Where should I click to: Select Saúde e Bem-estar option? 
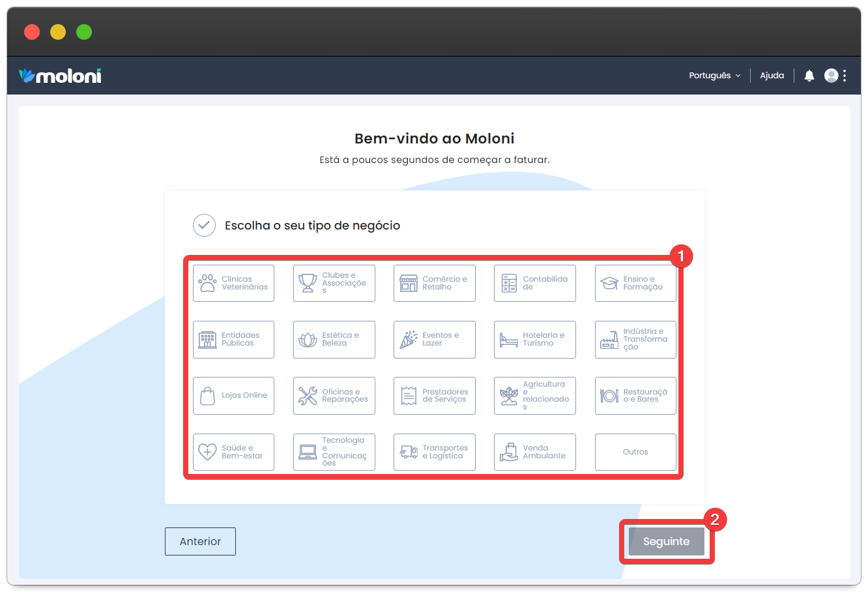point(233,452)
